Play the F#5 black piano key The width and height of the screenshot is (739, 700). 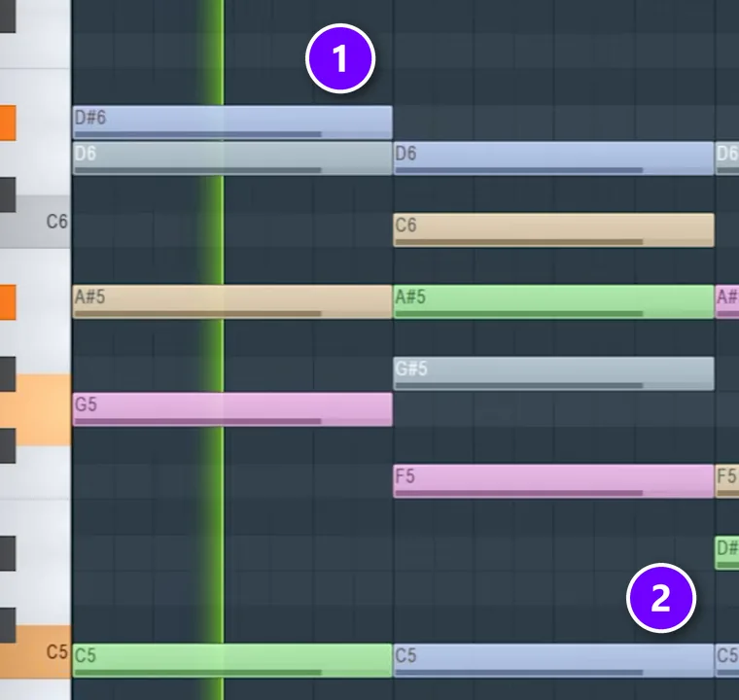[8, 446]
